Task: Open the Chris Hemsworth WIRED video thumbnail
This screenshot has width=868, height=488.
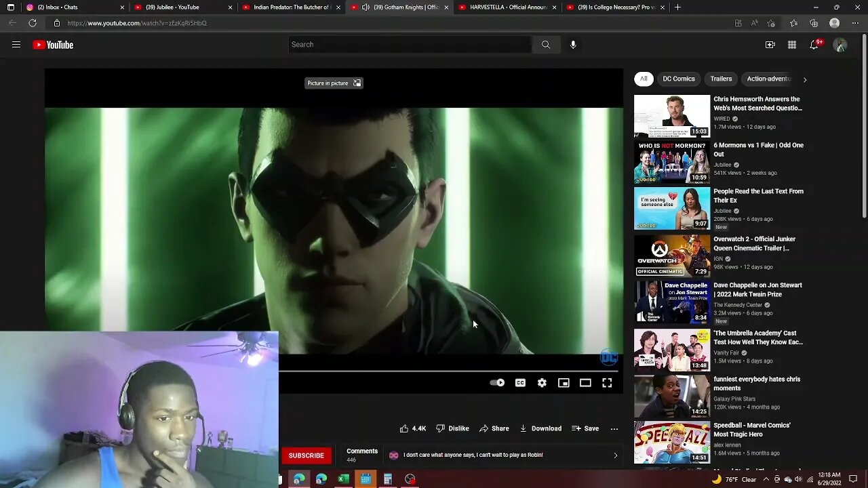Action: [672, 116]
